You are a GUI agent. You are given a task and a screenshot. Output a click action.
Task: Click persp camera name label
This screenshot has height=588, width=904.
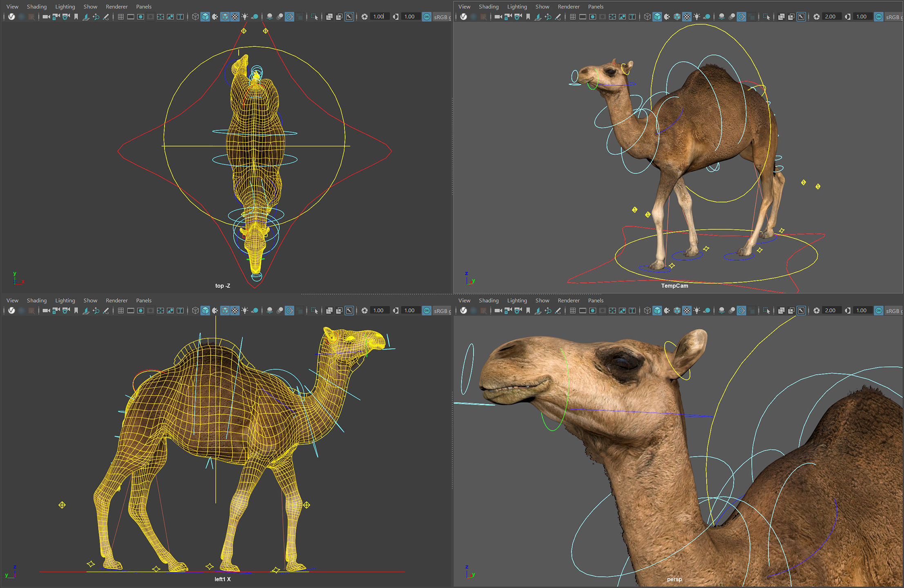(674, 579)
